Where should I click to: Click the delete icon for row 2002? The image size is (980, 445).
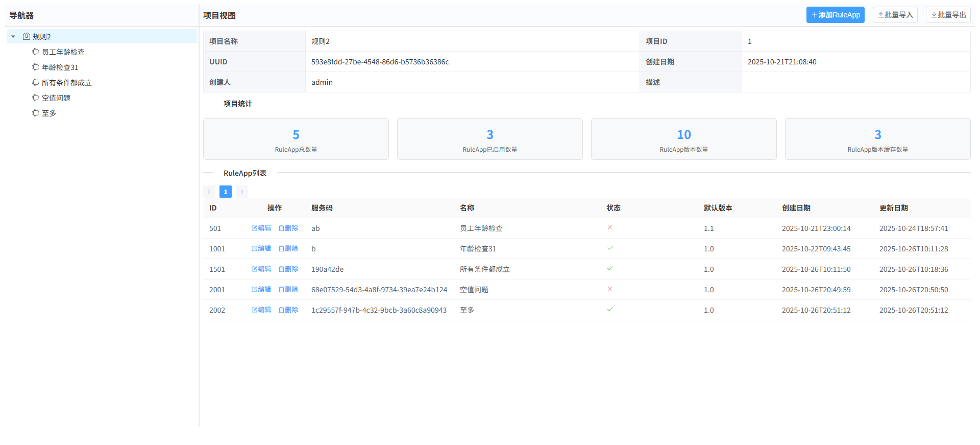pos(281,310)
